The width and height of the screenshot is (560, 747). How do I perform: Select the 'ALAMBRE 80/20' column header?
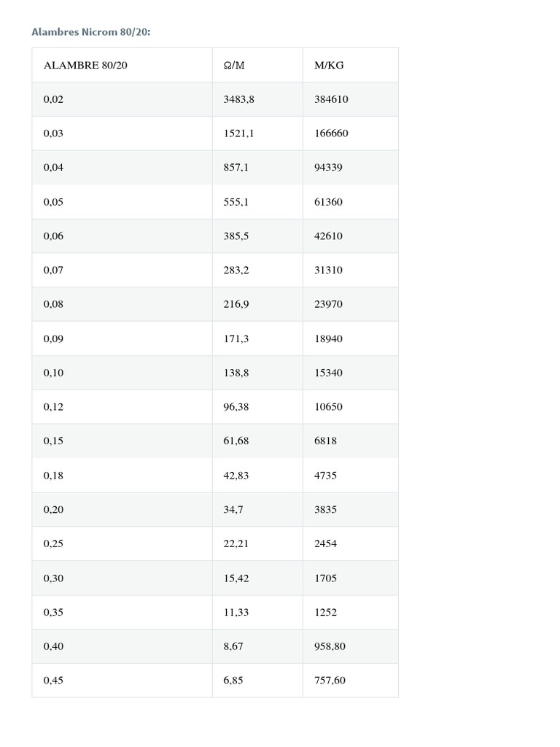[85, 66]
